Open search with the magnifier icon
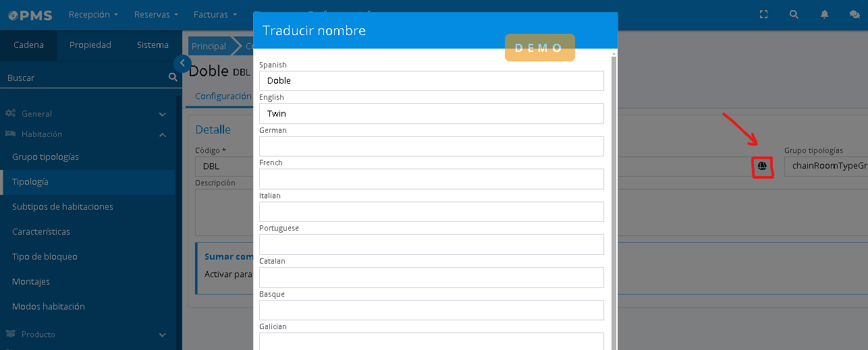 point(794,14)
